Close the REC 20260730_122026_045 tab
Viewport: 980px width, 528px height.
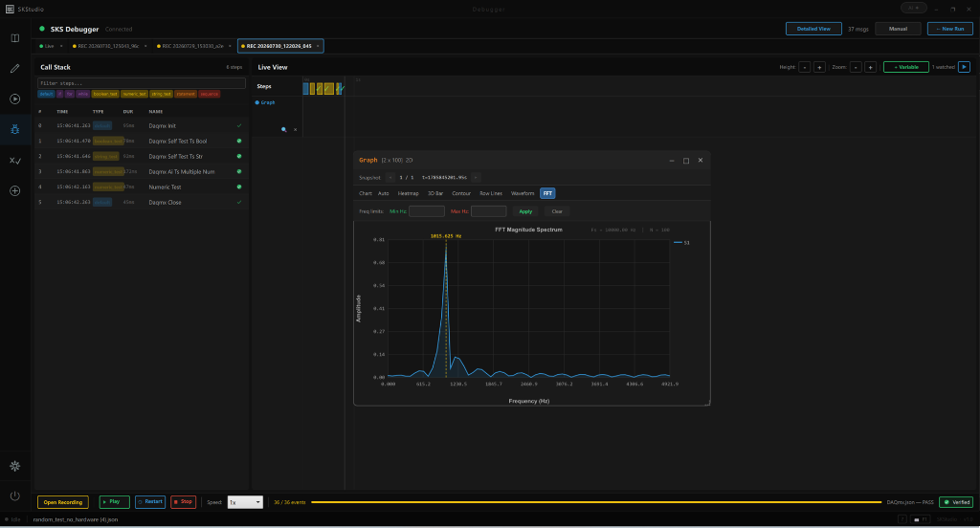click(318, 46)
